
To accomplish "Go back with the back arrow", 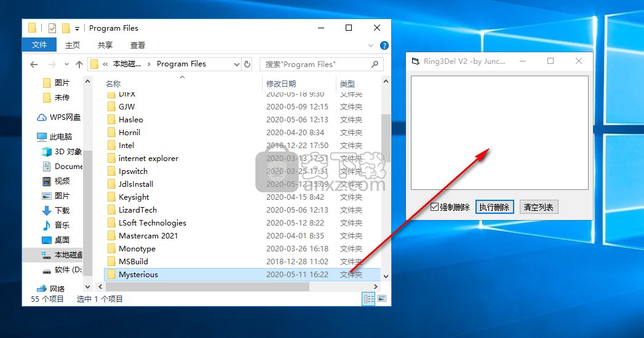I will [34, 65].
